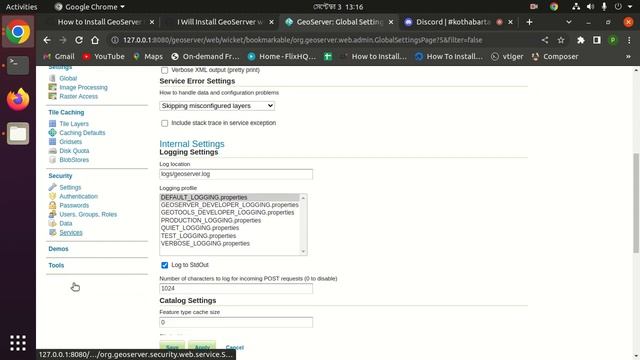Image resolution: width=640 pixels, height=360 pixels.
Task: Open Files from Ubuntu dock
Action: tap(18, 133)
